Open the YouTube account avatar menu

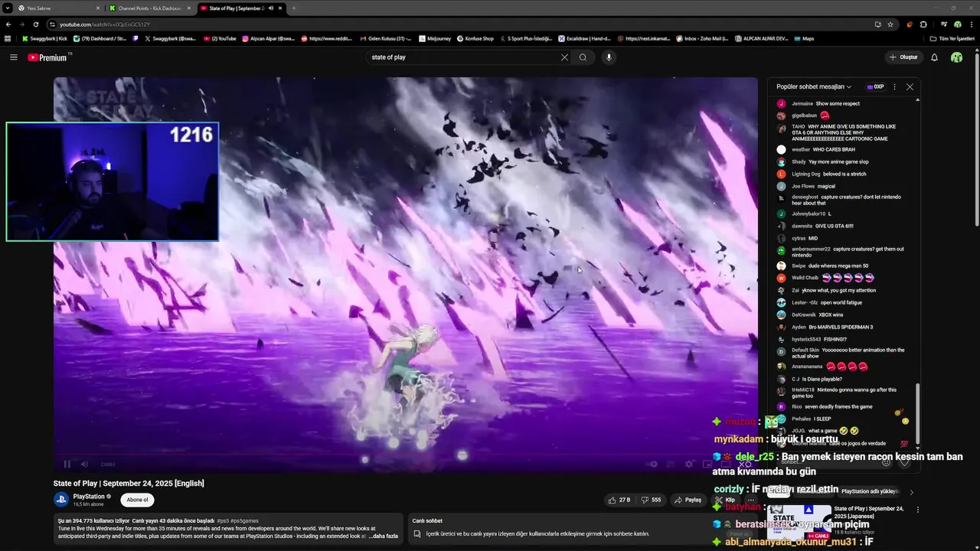tap(956, 57)
